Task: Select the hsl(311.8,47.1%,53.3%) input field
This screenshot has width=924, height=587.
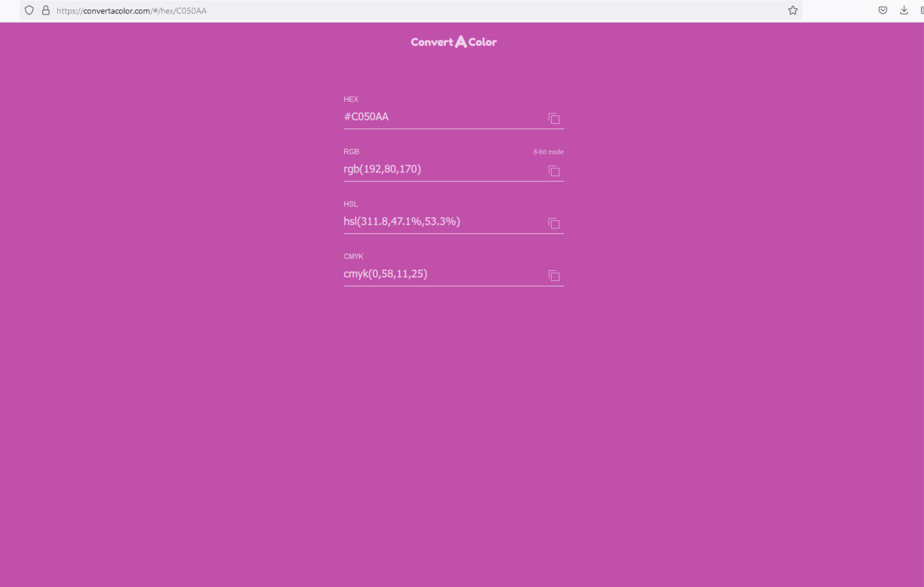Action: 441,222
